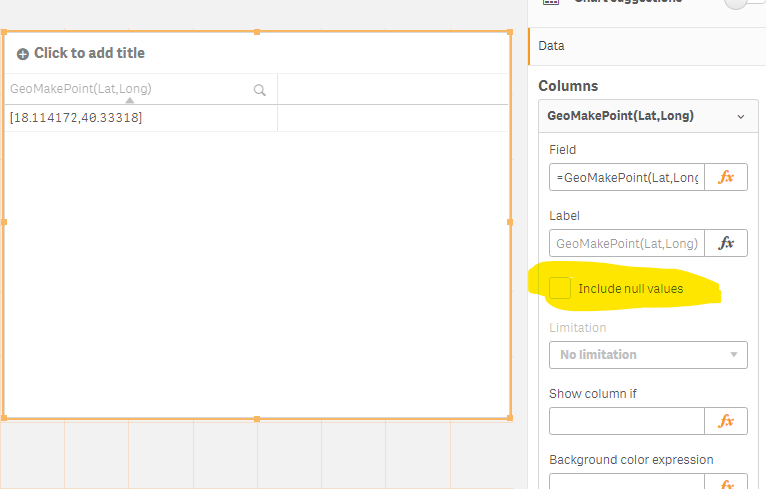The image size is (766, 489).
Task: Click the plus icon to add title
Action: 22,54
